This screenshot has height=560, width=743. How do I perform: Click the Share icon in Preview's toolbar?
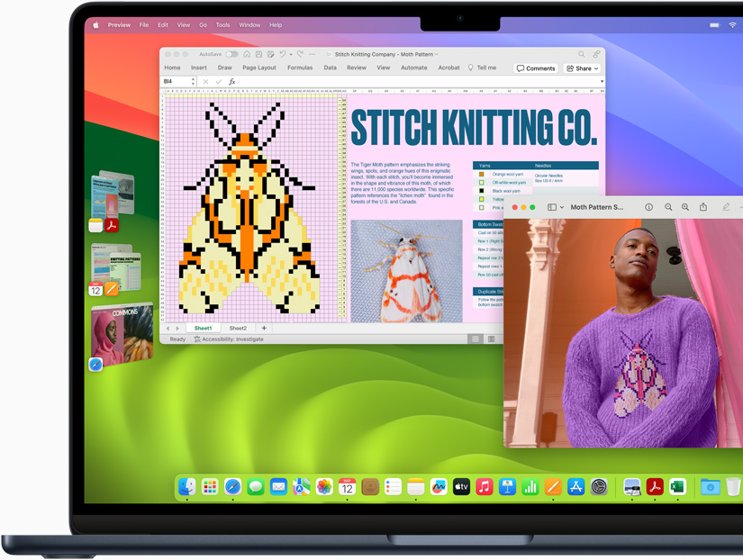click(x=702, y=206)
